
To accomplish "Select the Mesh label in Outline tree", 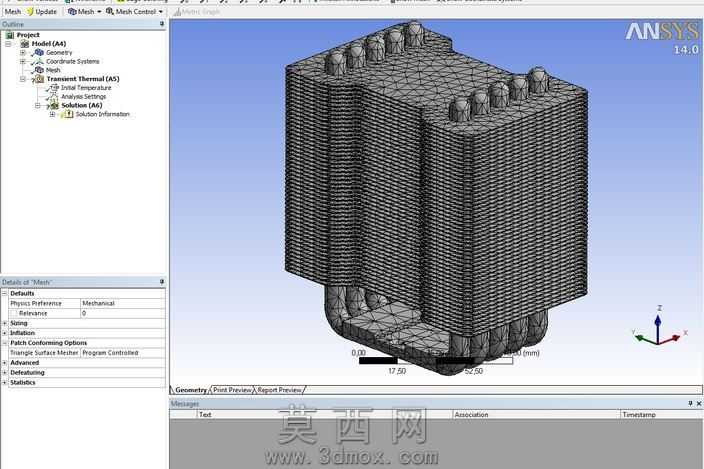I will click(x=53, y=70).
